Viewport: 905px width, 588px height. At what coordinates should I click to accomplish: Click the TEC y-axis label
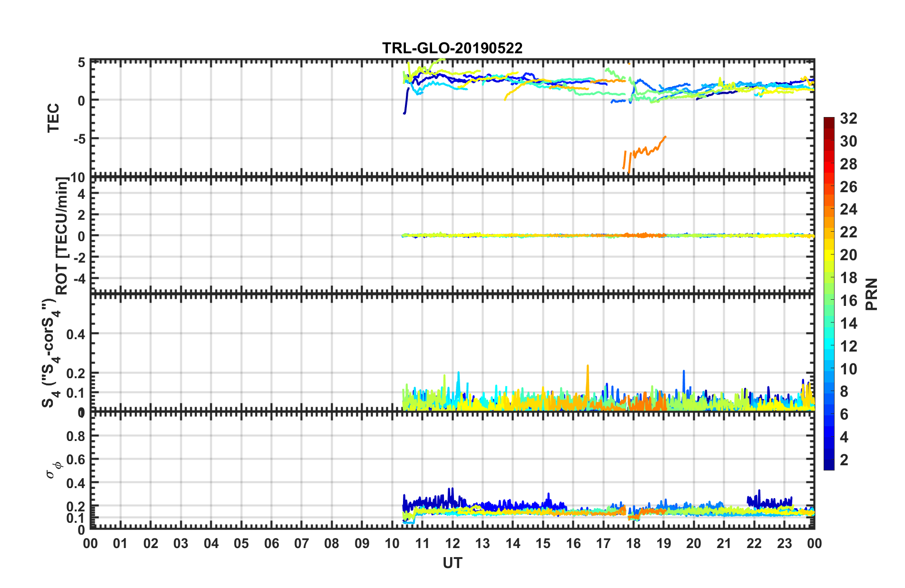(x=53, y=118)
